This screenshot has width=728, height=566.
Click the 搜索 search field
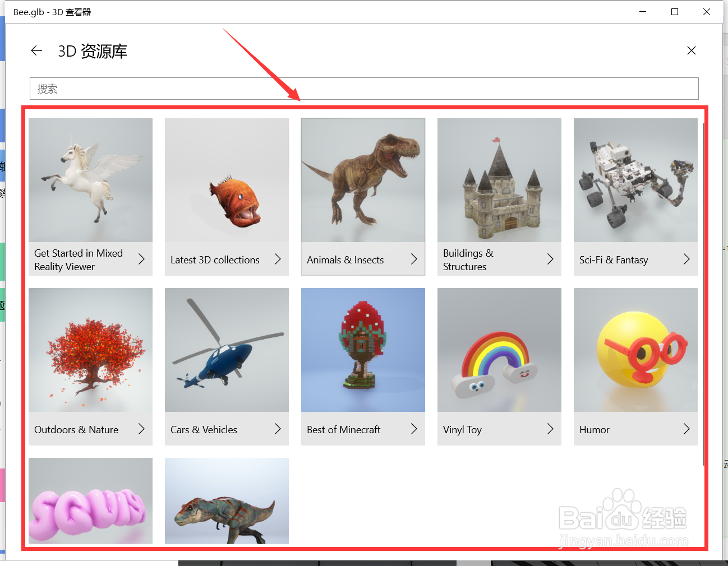tap(364, 89)
